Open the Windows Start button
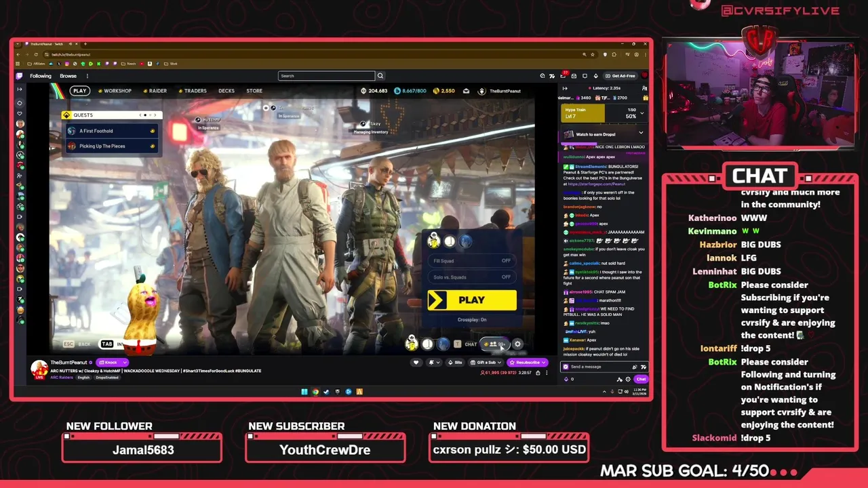 tap(304, 391)
